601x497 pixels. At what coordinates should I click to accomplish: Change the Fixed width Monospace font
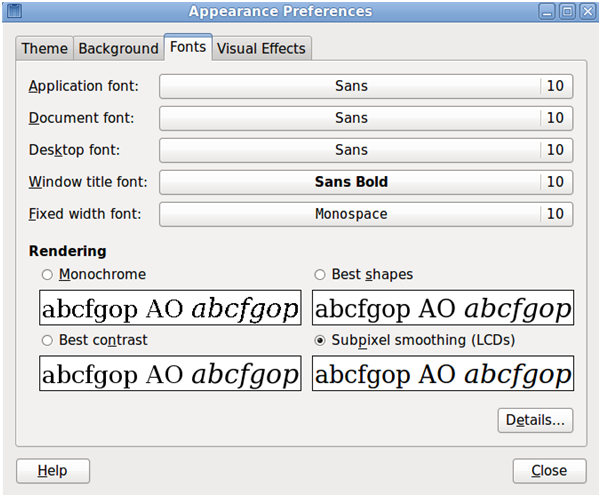366,214
